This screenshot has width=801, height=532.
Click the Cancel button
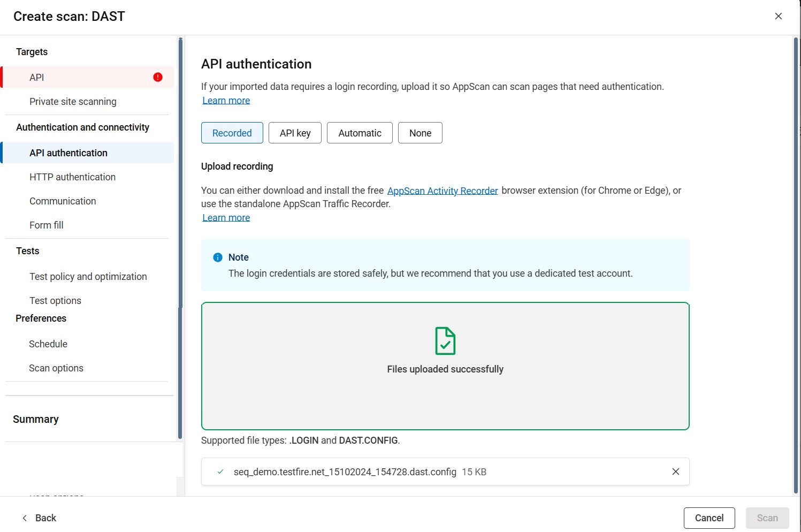coord(709,518)
